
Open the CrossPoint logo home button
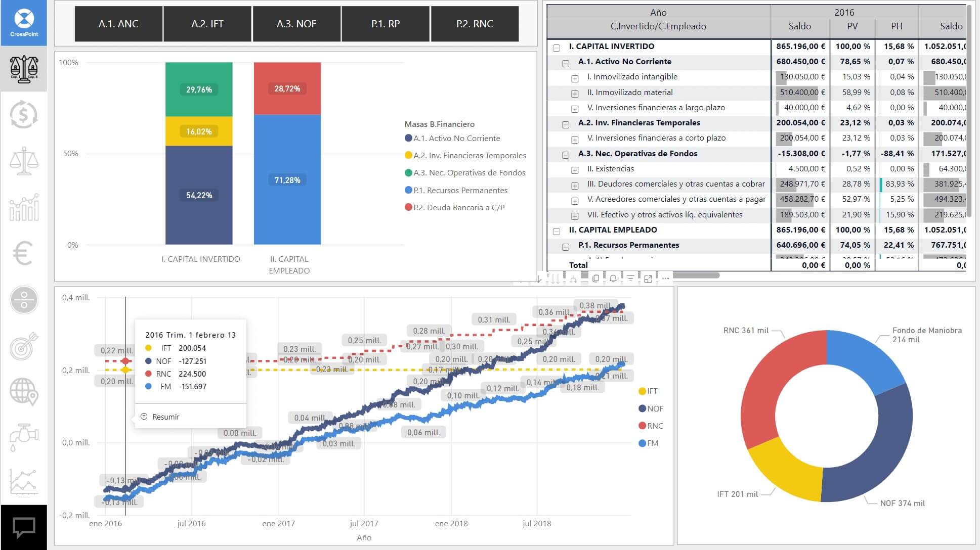24,23
